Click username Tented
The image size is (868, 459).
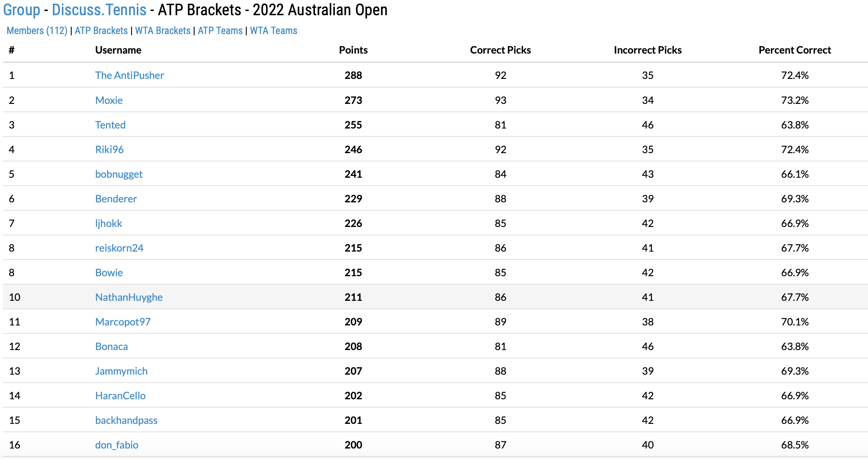pyautogui.click(x=110, y=125)
